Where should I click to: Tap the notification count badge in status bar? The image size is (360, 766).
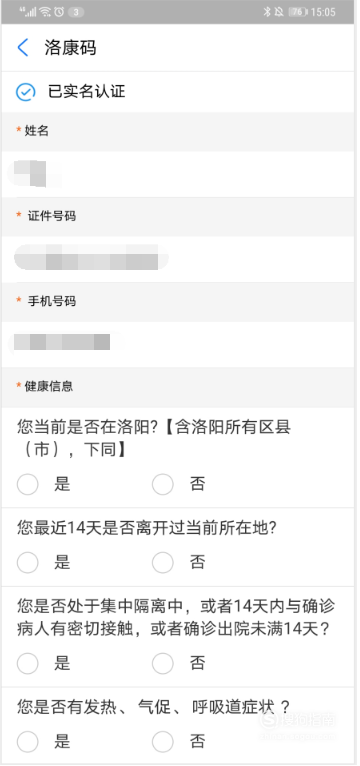click(75, 12)
